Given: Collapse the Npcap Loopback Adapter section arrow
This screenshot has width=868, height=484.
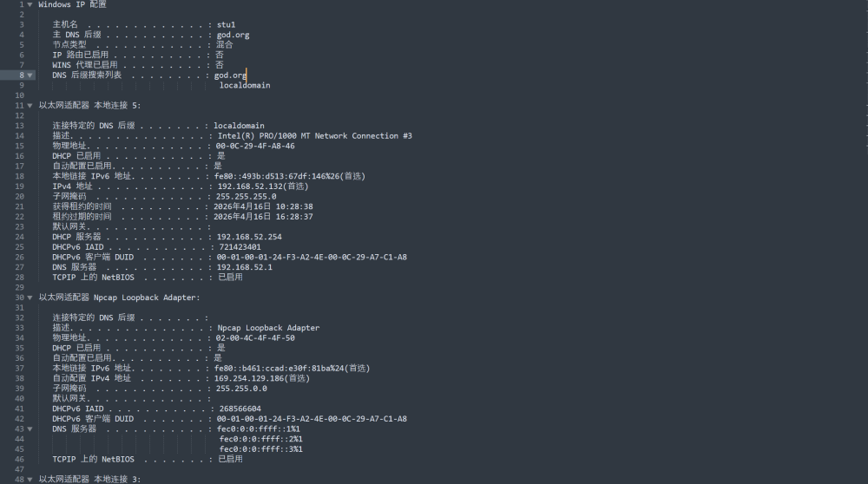Looking at the screenshot, I should [30, 298].
